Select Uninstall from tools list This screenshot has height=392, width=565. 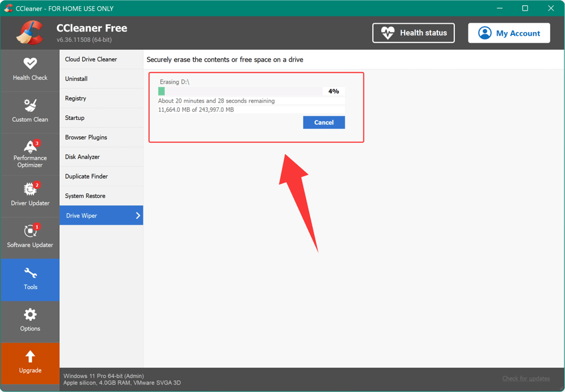(x=76, y=79)
